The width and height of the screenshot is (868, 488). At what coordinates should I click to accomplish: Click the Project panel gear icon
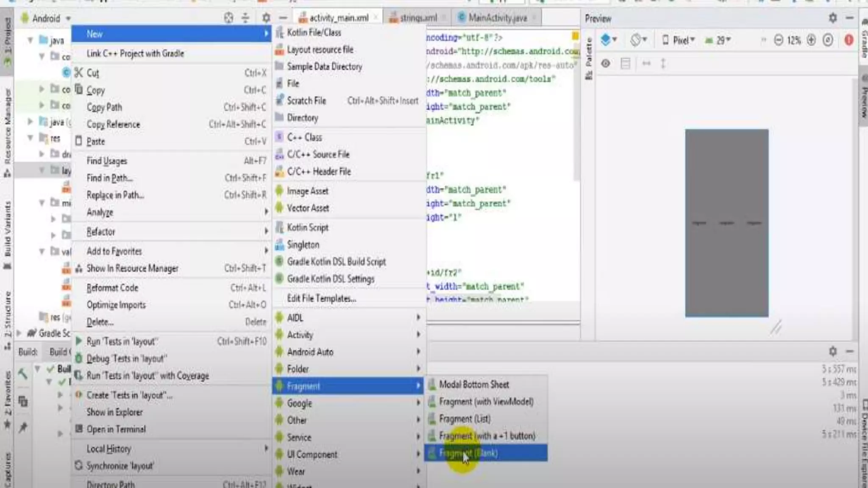[x=266, y=18]
